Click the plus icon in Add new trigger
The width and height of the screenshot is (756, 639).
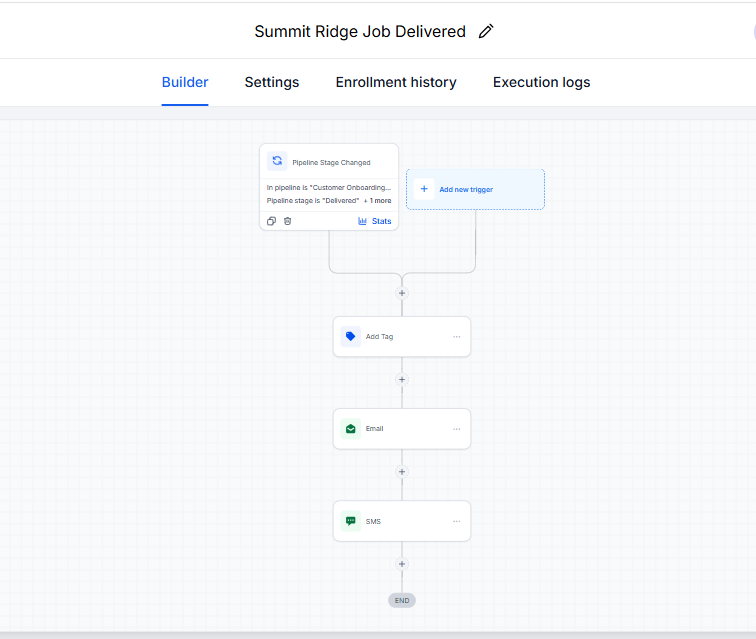pos(424,189)
